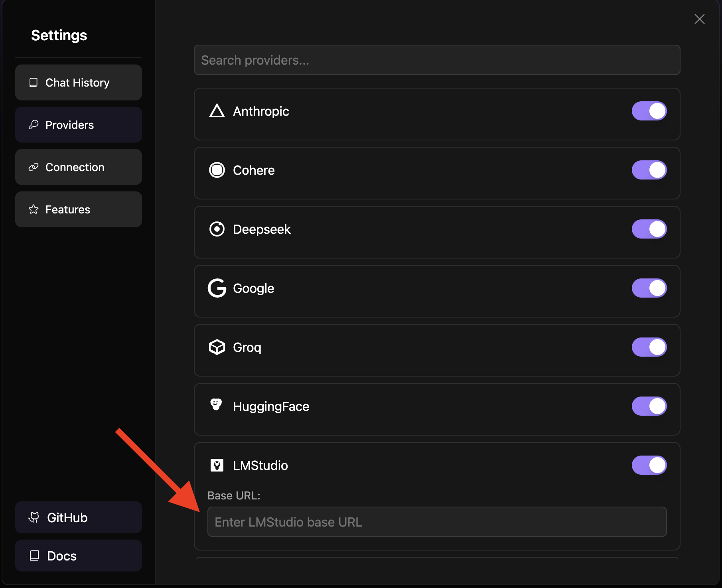
Task: Close the Settings dialog
Action: click(x=700, y=19)
